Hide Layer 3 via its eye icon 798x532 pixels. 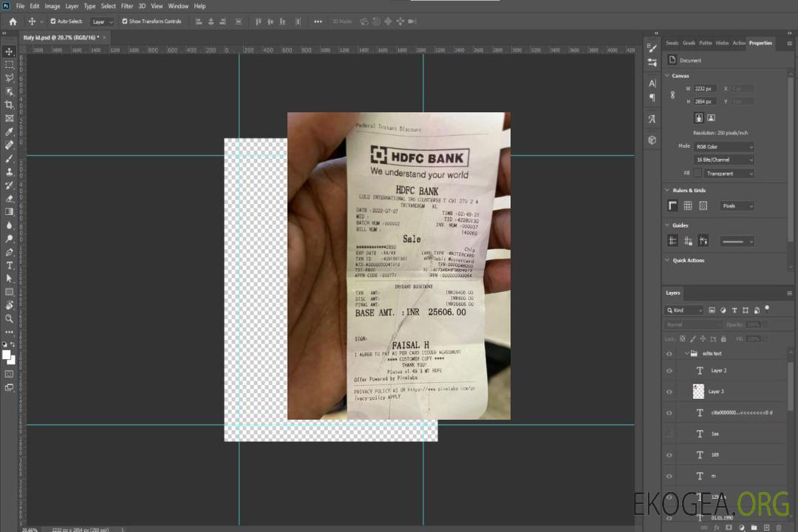[669, 392]
